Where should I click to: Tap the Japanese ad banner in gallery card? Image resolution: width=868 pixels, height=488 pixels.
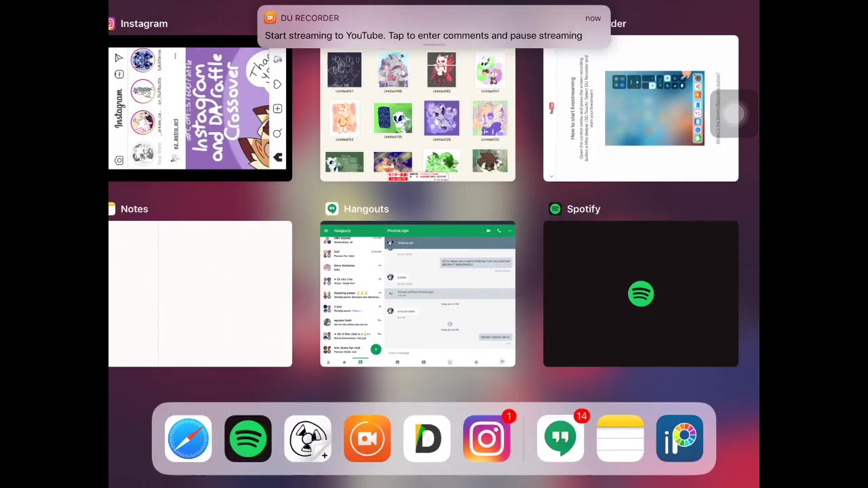click(x=418, y=176)
